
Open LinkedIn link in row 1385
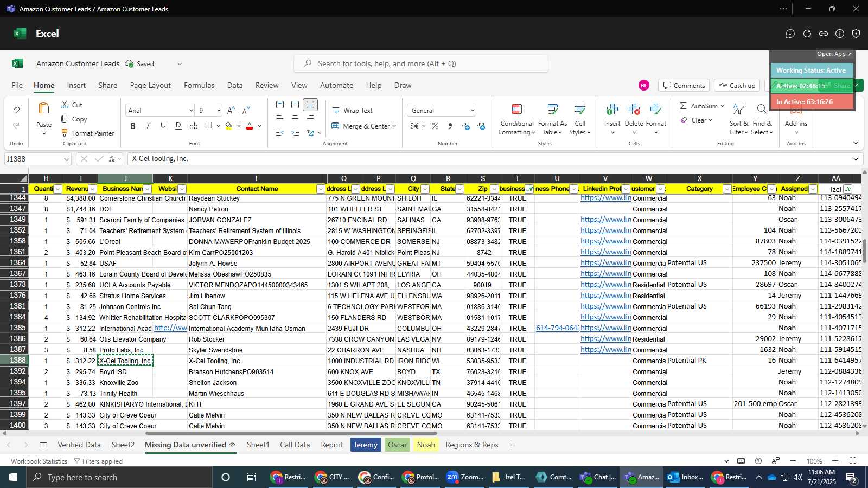coord(605,328)
